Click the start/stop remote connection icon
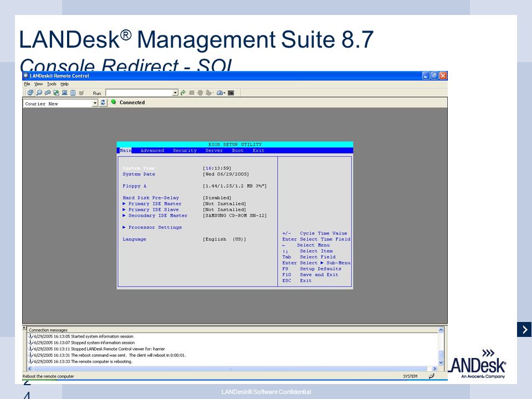This screenshot has height=399, width=532. 30,93
